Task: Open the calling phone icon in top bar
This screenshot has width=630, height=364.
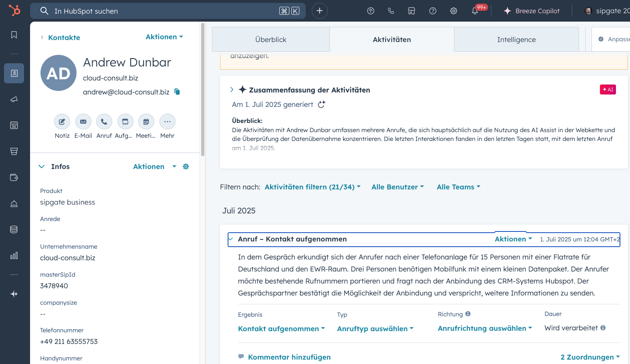Action: (x=391, y=11)
